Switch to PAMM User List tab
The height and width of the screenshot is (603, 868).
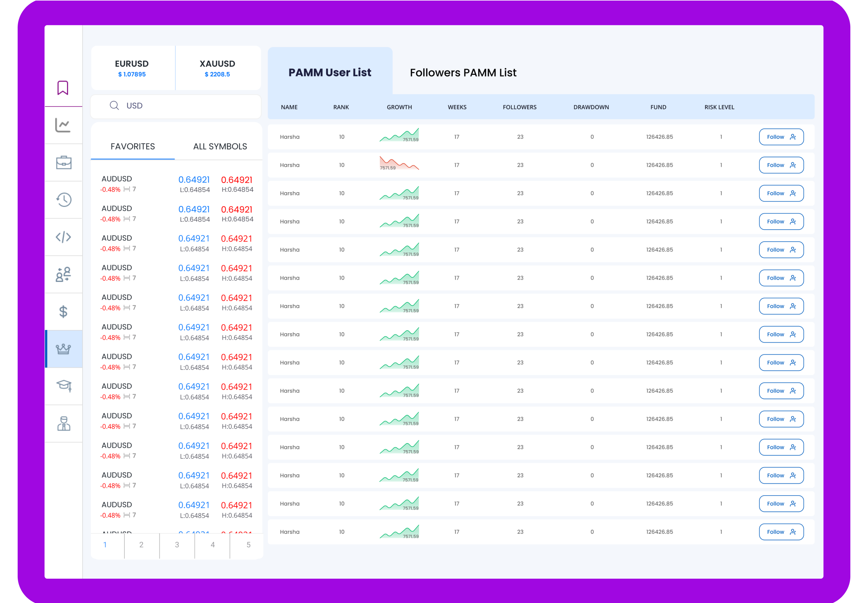pyautogui.click(x=330, y=72)
